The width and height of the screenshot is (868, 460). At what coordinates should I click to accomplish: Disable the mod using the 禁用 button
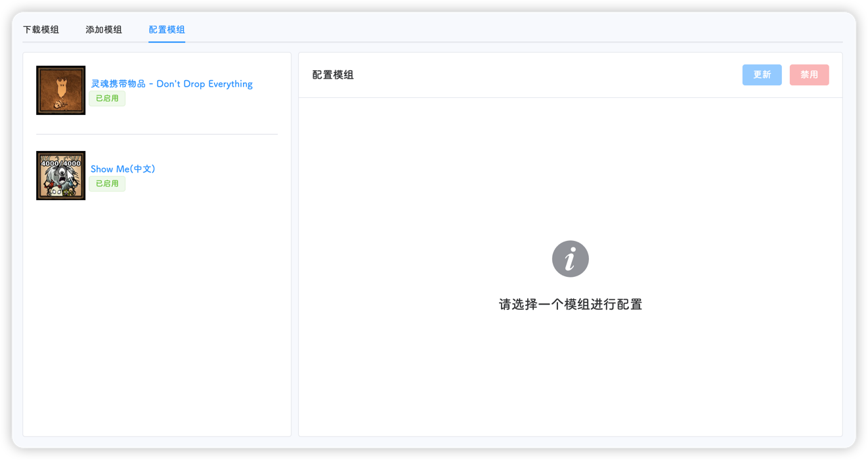809,75
